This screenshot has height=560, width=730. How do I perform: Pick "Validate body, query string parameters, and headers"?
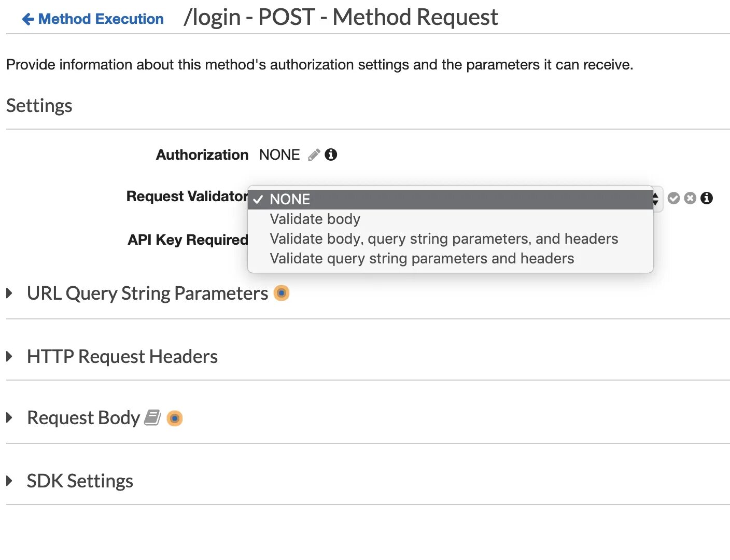[x=444, y=239]
